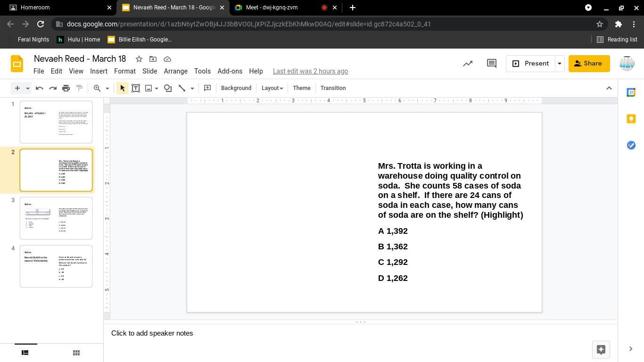Click the Redo arrow icon

point(53,88)
